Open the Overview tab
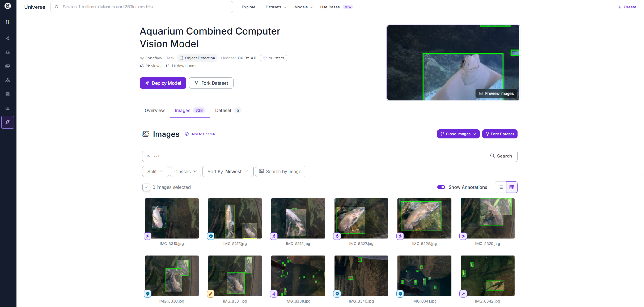Viewport: 644px width, 307px height. point(155,110)
